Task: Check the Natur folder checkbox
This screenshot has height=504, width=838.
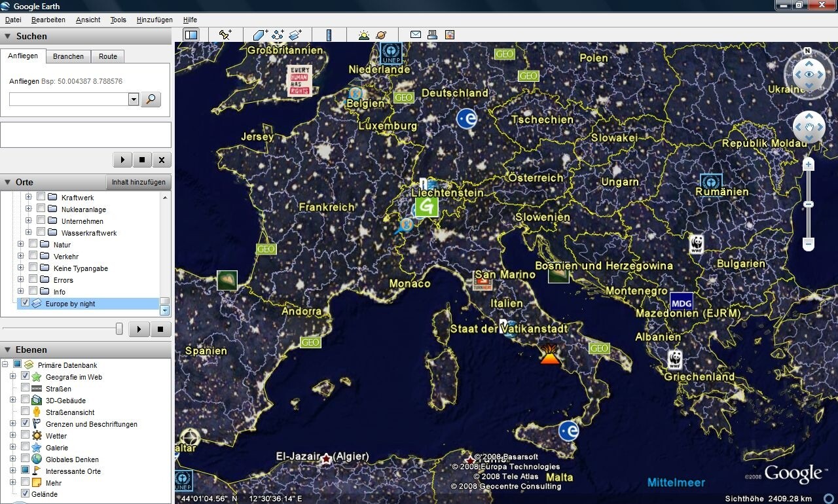Action: point(33,243)
